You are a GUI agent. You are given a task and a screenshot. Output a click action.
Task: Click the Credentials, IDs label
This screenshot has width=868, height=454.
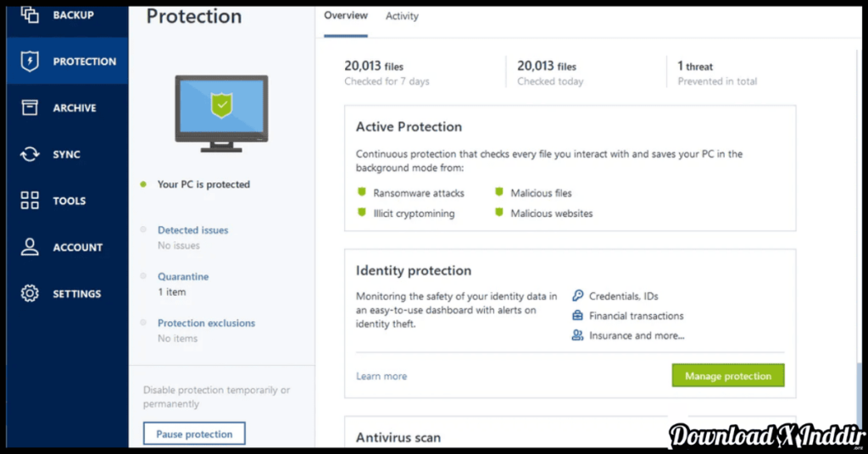click(623, 296)
